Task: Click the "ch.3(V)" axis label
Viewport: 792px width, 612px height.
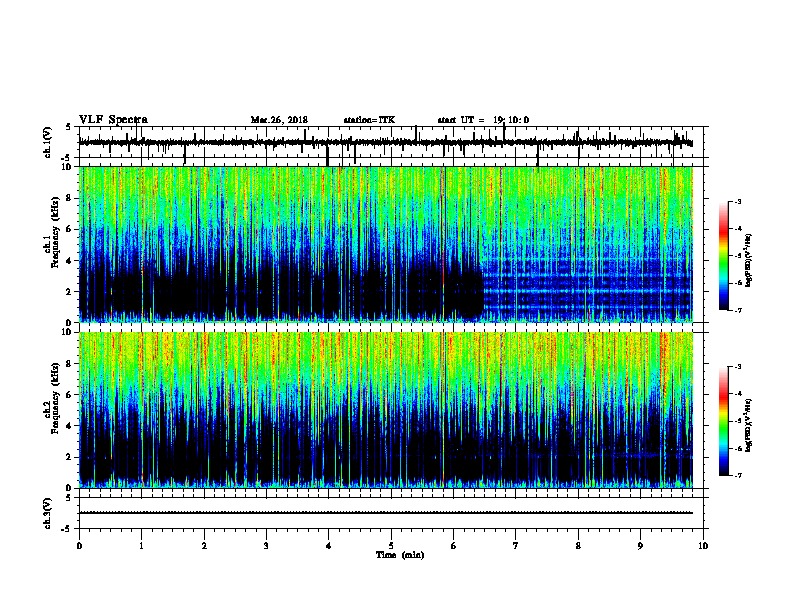Action: pyautogui.click(x=48, y=513)
